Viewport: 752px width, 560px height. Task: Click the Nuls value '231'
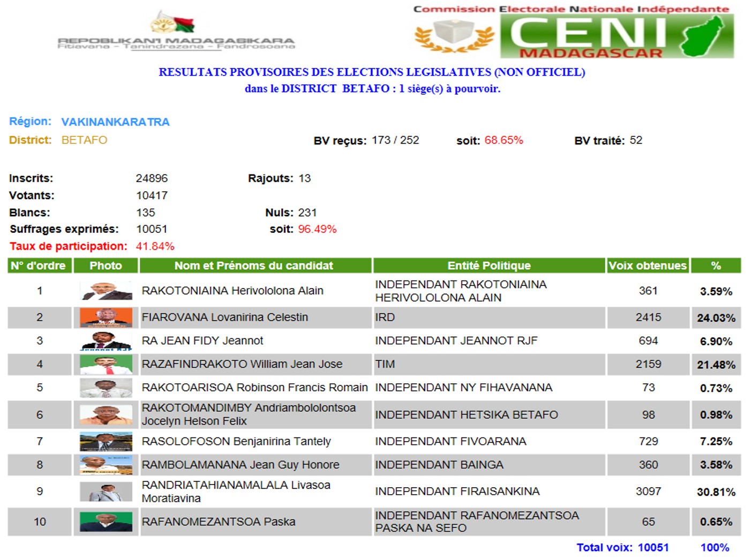click(x=307, y=213)
